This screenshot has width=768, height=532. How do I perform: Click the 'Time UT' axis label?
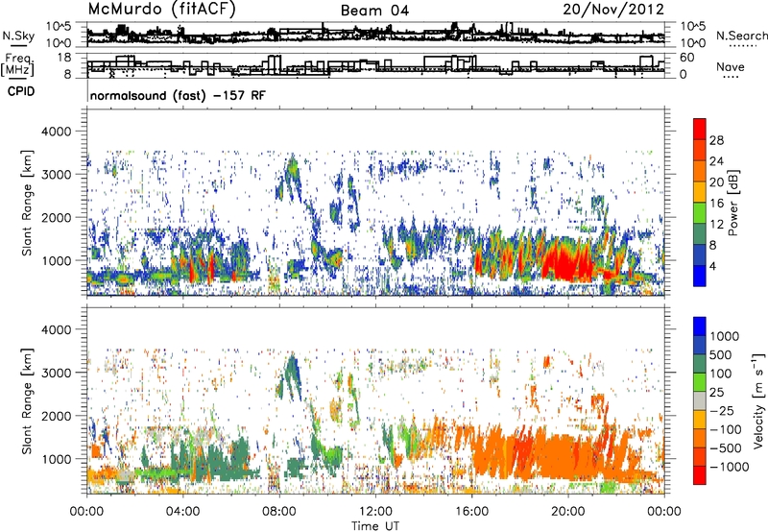[375, 526]
